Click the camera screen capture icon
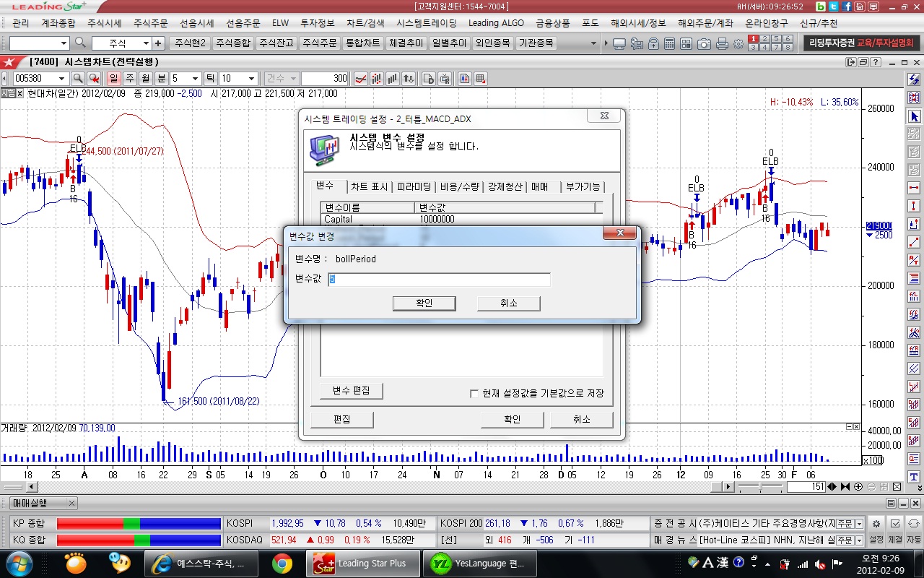 point(704,43)
